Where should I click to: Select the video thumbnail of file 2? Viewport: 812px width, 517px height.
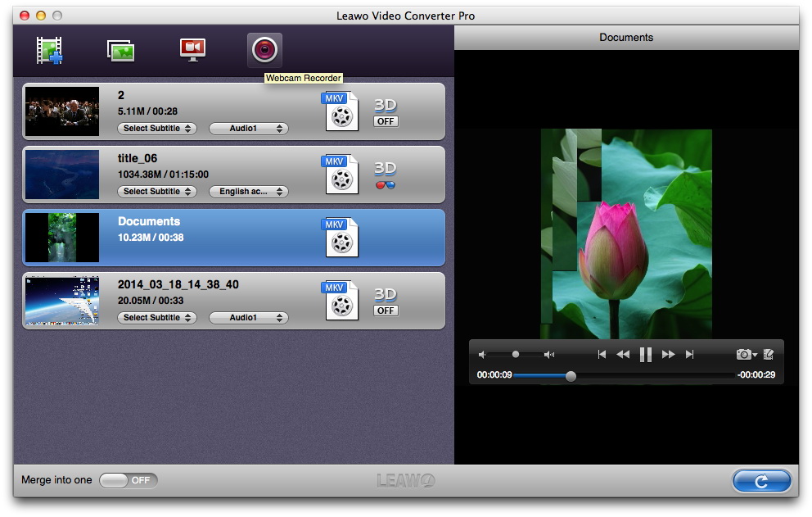tap(62, 111)
